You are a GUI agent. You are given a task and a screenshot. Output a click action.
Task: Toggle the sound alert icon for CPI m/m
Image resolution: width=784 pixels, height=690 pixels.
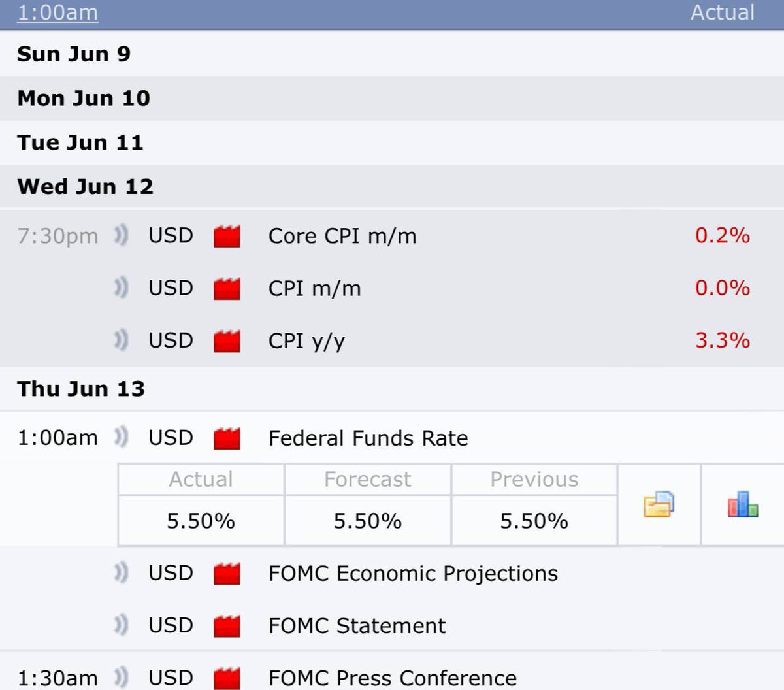tap(121, 287)
